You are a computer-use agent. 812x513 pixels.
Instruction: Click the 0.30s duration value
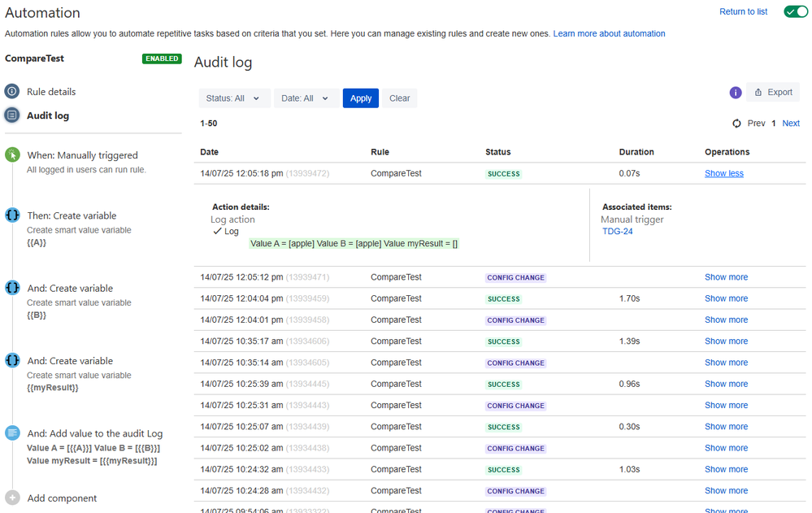coord(629,427)
